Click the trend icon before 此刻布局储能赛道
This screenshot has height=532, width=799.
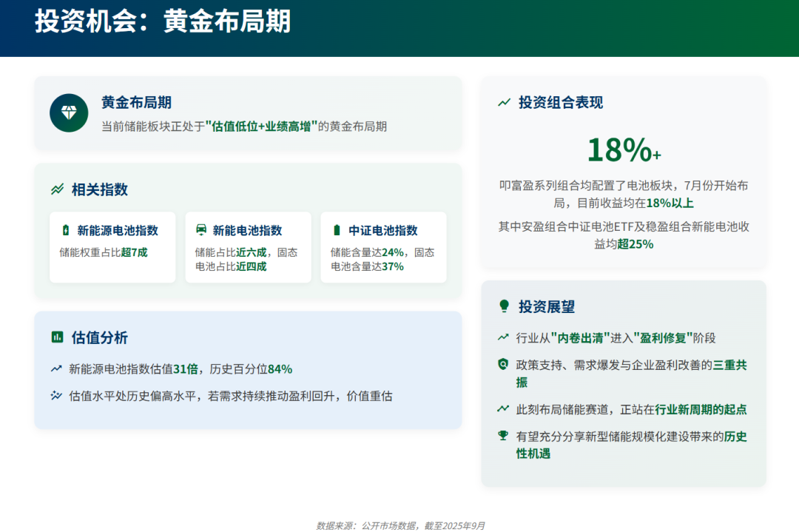504,409
